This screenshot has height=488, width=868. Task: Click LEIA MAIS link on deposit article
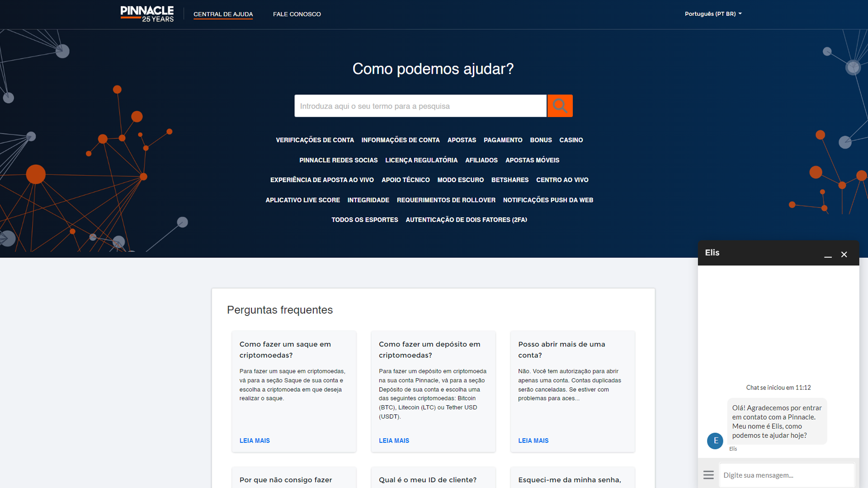[x=393, y=441]
